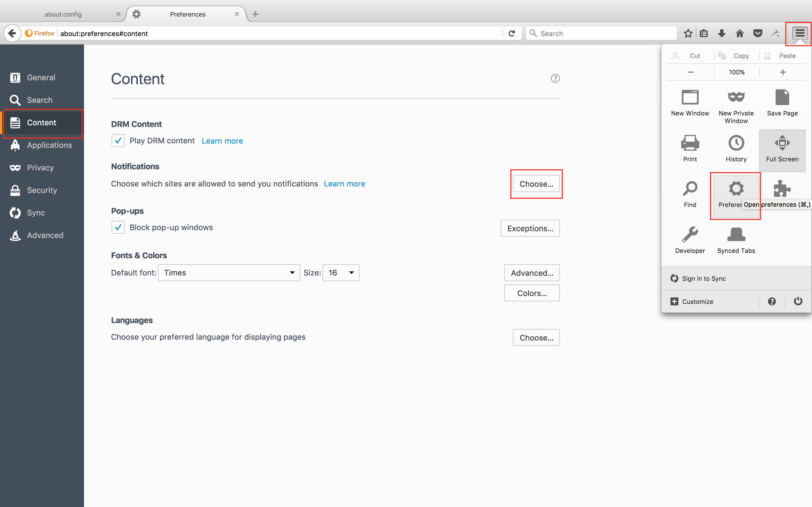
Task: Click zoom in plus in menu
Action: coord(782,72)
